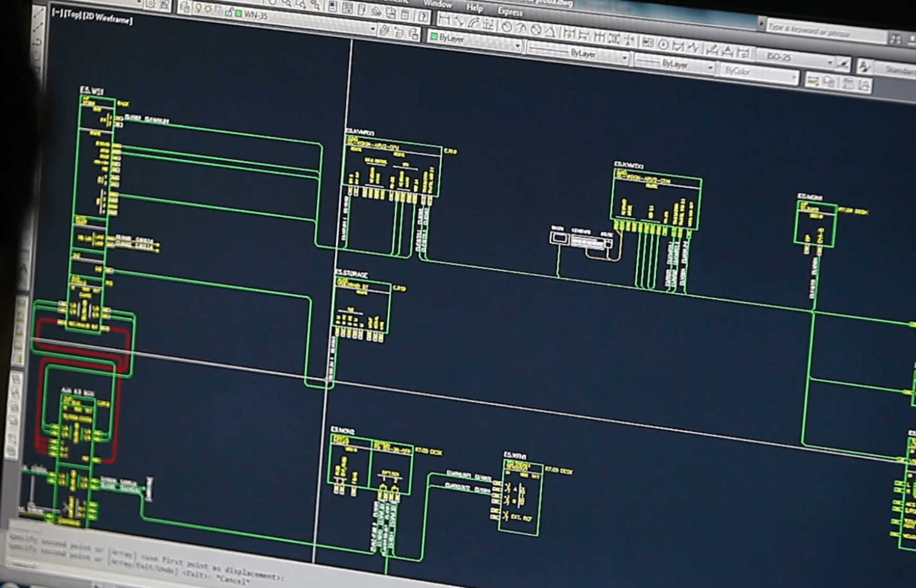Viewport: 916px width, 588px height.
Task: Expand the WN-35 layer dropdown
Action: [x=373, y=29]
